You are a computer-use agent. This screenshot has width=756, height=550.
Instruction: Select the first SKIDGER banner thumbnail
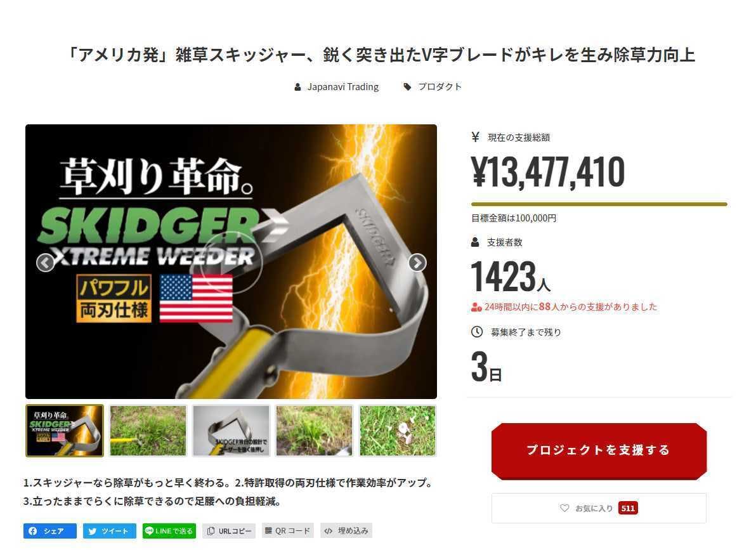65,430
